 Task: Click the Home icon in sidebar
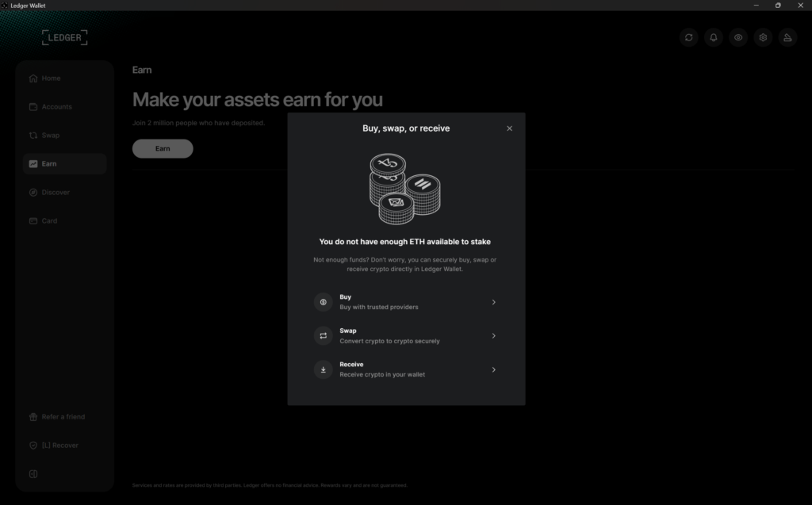(33, 78)
